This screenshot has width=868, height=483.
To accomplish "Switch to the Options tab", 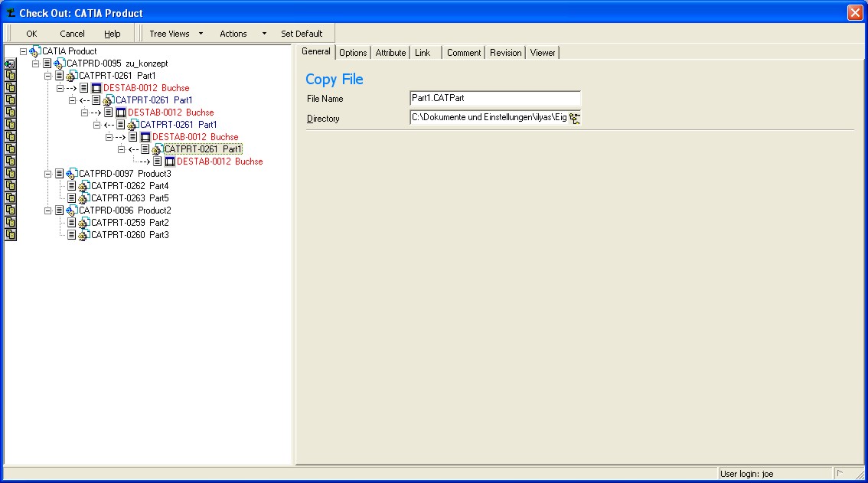I will coord(353,53).
